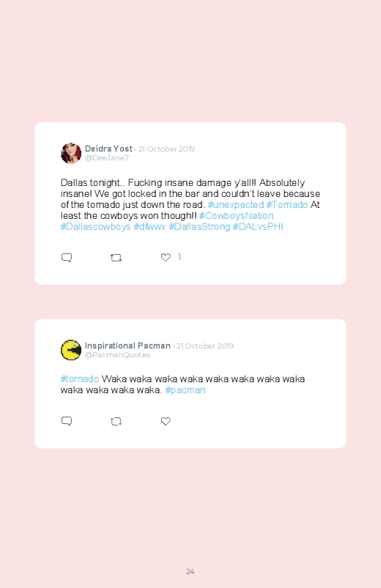Open the #tornado hashtag in Pacman's tweet

tap(80, 379)
